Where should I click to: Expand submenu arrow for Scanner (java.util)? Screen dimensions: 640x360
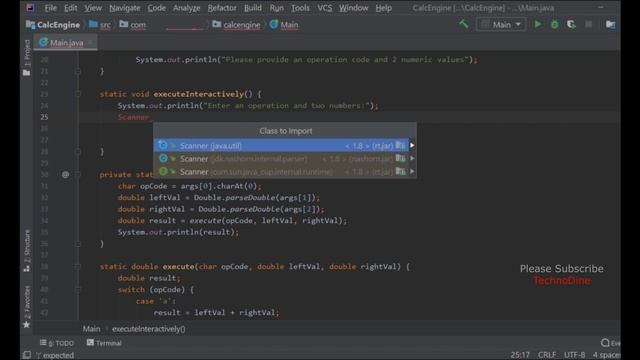click(412, 145)
